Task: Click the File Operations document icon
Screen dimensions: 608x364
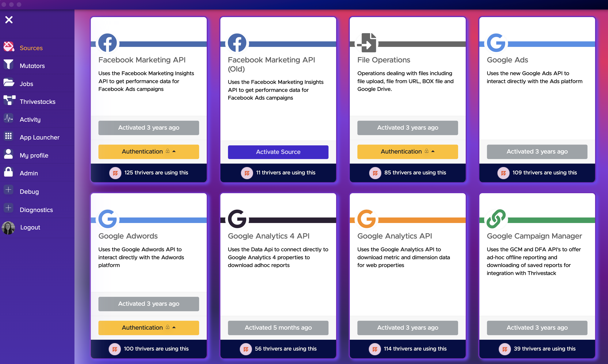Action: coord(366,43)
